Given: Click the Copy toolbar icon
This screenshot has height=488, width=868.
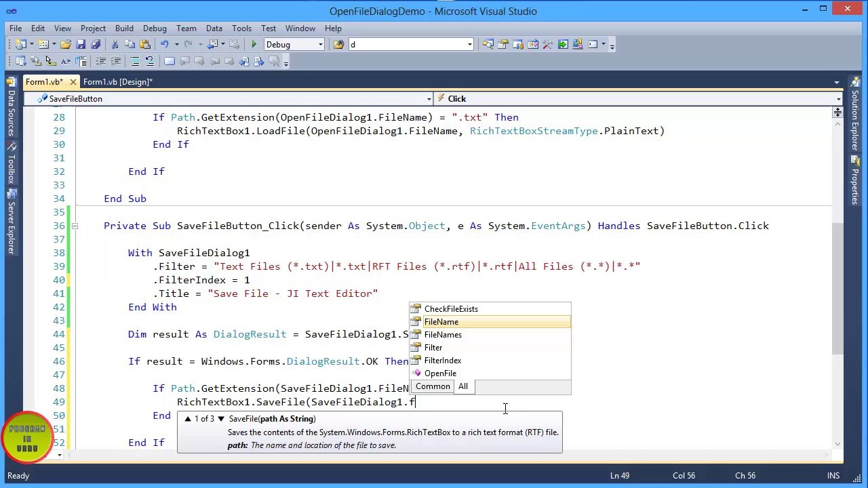Looking at the screenshot, I should (130, 45).
